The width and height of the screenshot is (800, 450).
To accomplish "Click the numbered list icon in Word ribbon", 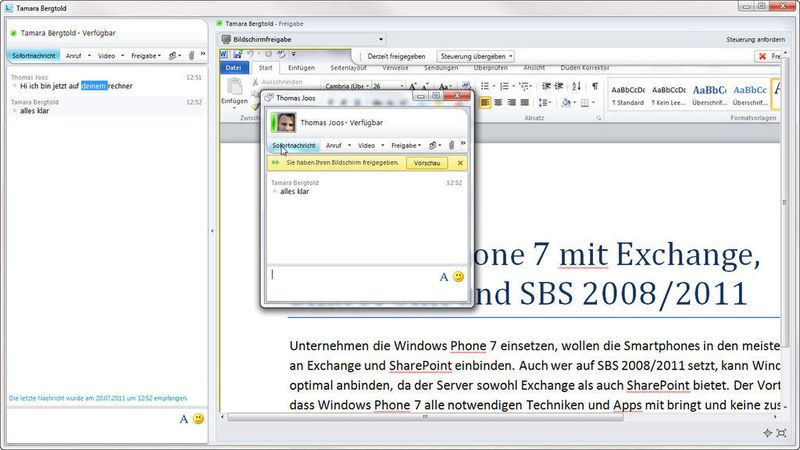I will click(504, 86).
